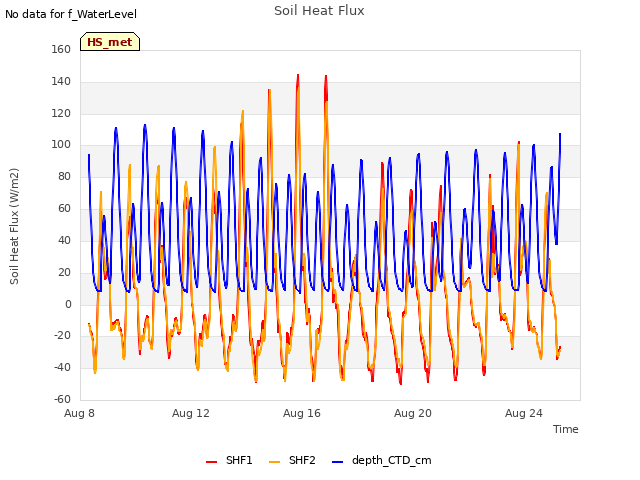
Task: Click the Soil Heat Flux (W/m2) axis label
Action: pos(14,226)
